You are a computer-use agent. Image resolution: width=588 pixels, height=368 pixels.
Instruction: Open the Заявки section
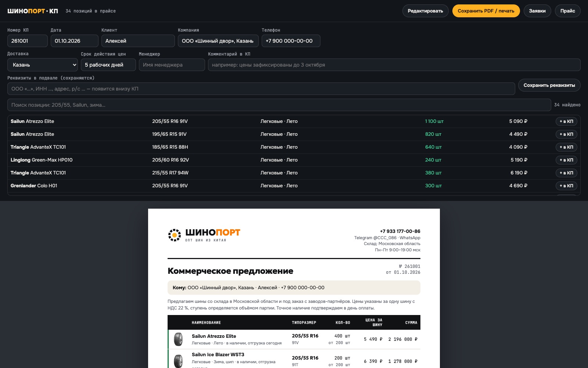tap(537, 11)
